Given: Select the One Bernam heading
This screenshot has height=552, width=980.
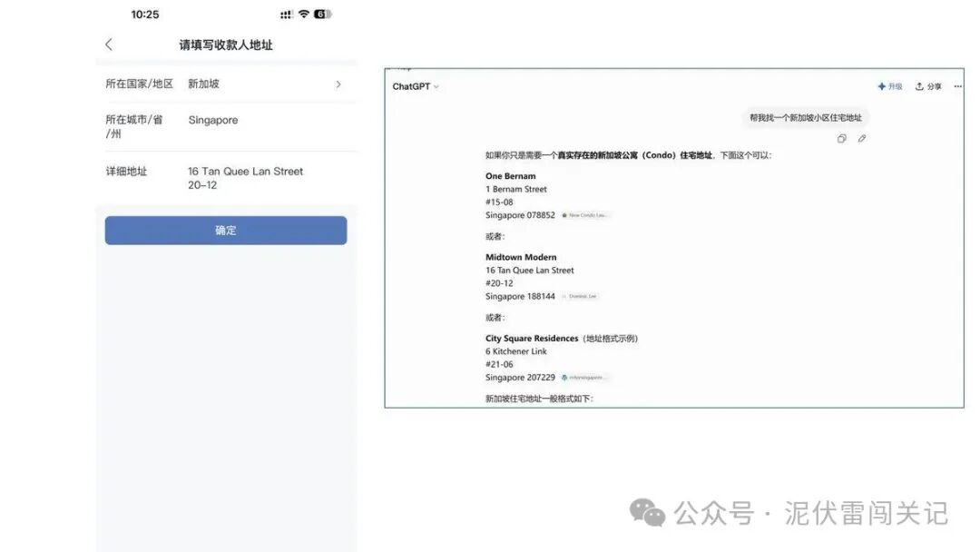Looking at the screenshot, I should 511,176.
